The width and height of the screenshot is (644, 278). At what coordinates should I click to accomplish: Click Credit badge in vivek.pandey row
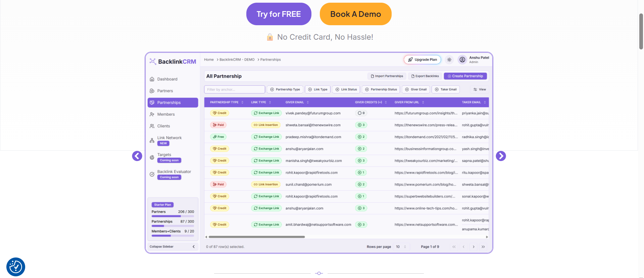(219, 113)
